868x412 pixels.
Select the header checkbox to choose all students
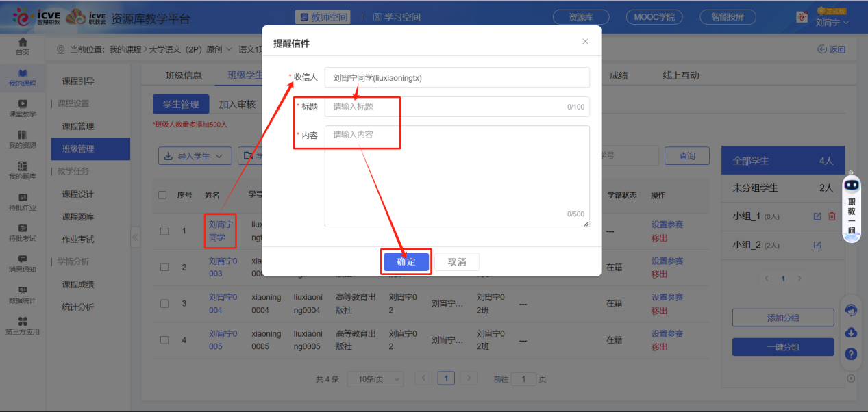click(x=162, y=195)
